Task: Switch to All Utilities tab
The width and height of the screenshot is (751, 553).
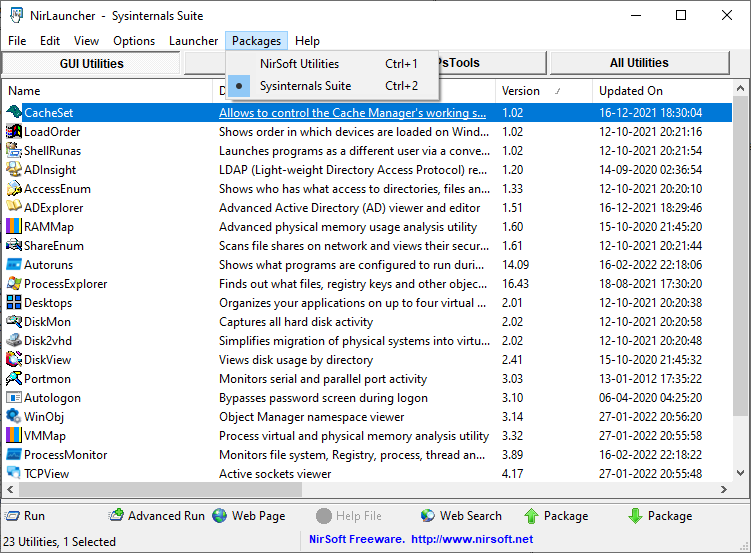Action: coord(639,63)
